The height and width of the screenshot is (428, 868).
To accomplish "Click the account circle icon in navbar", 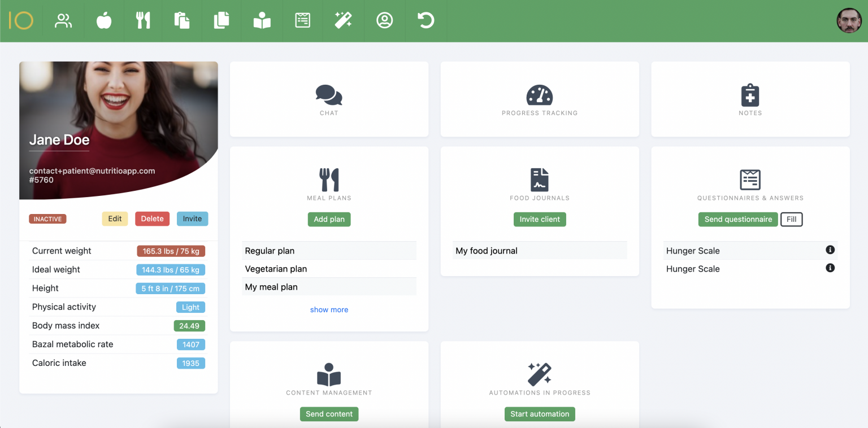I will [384, 20].
